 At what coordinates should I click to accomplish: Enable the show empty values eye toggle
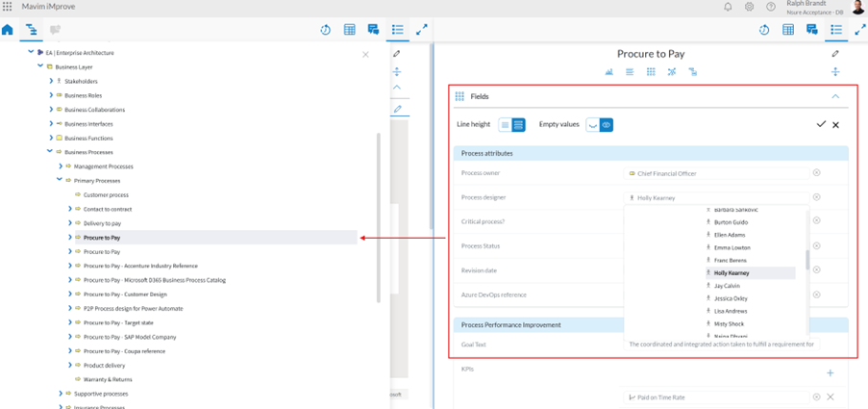[607, 125]
